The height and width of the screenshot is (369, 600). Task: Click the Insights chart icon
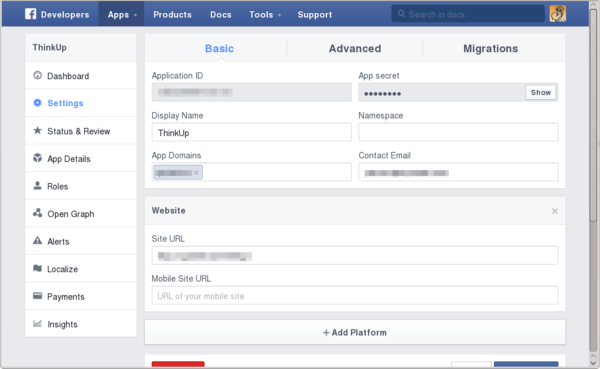pyautogui.click(x=38, y=323)
